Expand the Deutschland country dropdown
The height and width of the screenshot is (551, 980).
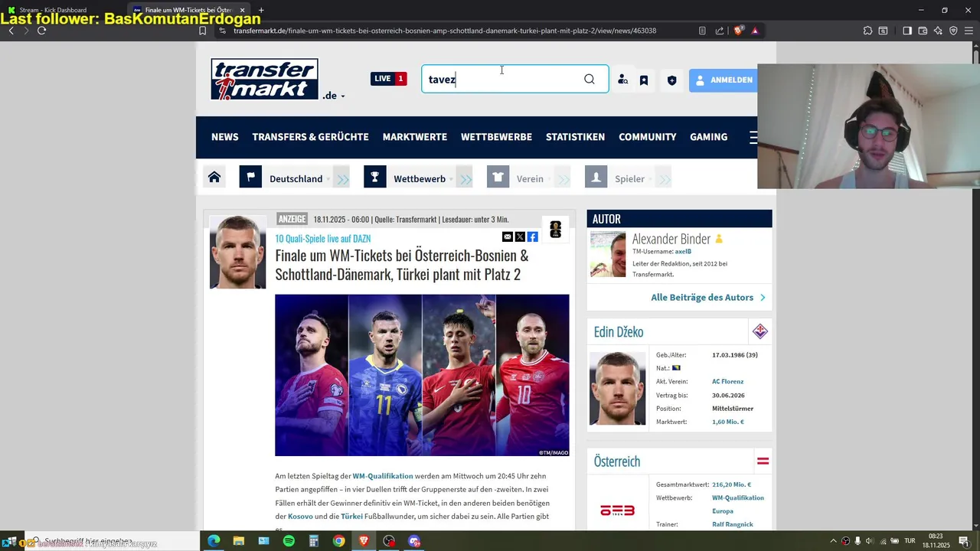pyautogui.click(x=299, y=179)
